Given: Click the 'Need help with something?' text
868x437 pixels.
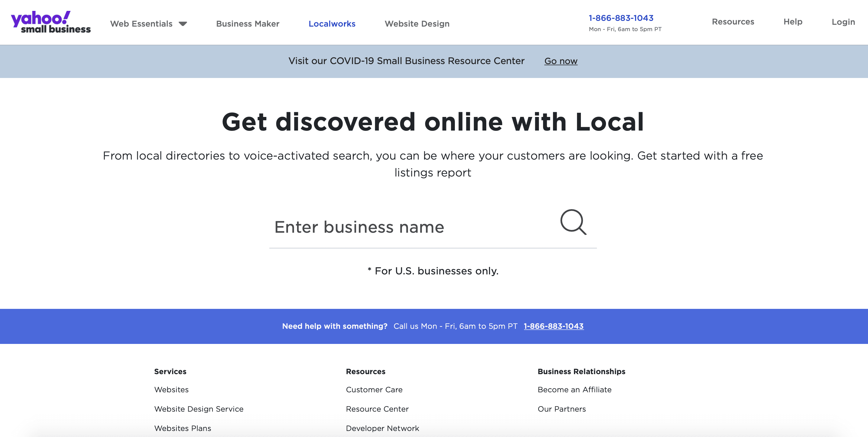Looking at the screenshot, I should 335,326.
